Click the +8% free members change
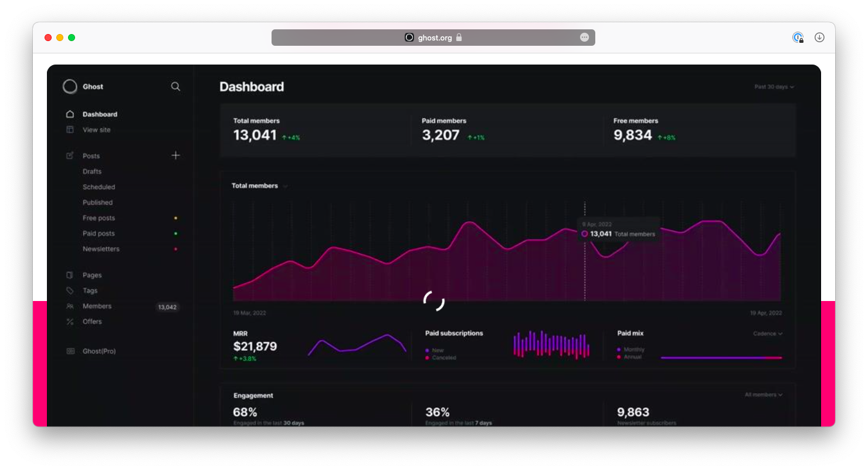Viewport: 868px width, 470px height. point(666,138)
